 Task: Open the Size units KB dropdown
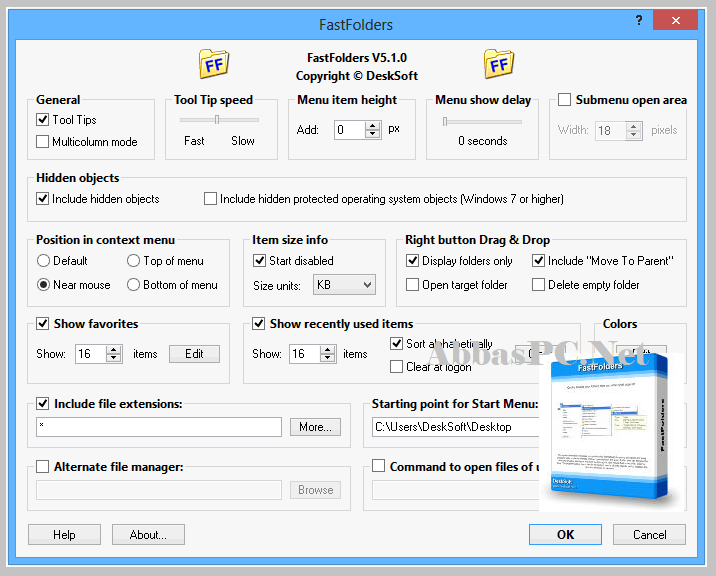pos(344,285)
